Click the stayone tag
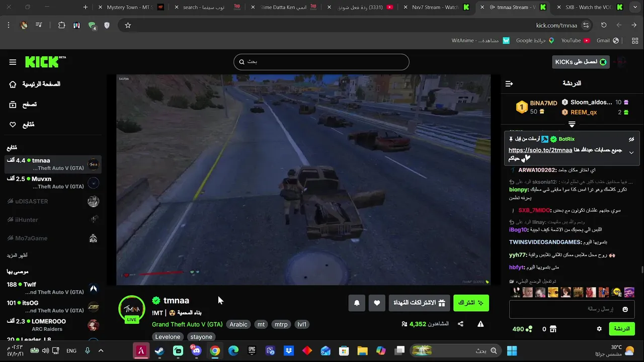This screenshot has width=644, height=362. tap(201, 337)
